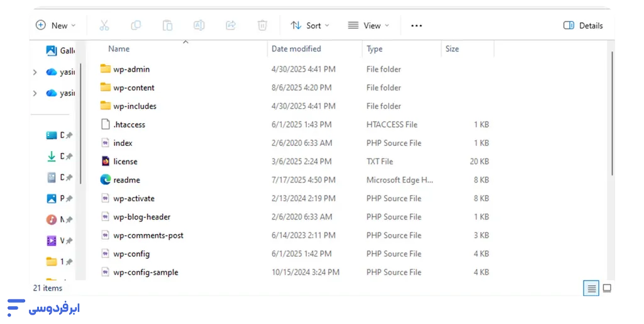Image resolution: width=644 pixels, height=324 pixels.
Task: Click the Copy icon in toolbar
Action: pyautogui.click(x=136, y=25)
